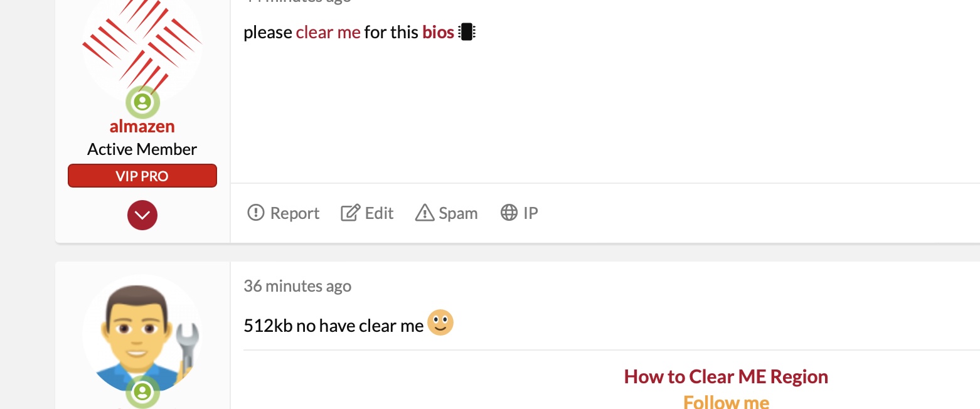Click the Edit pencil icon

click(349, 213)
